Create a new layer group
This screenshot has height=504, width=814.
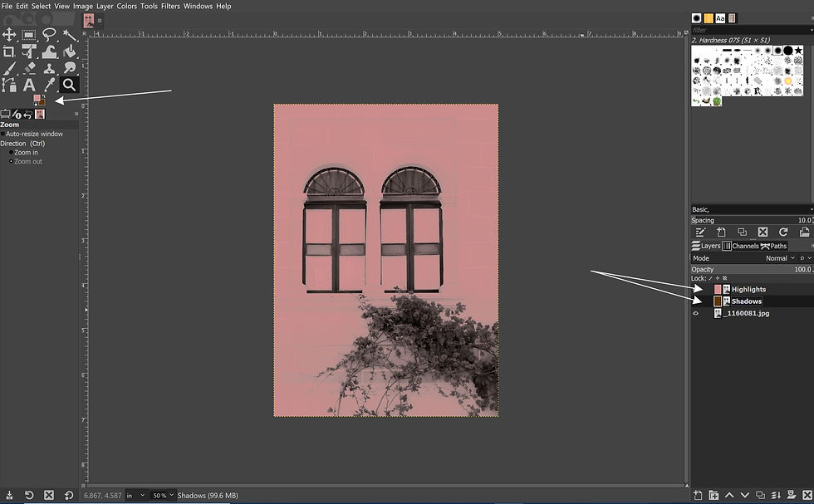(x=713, y=495)
